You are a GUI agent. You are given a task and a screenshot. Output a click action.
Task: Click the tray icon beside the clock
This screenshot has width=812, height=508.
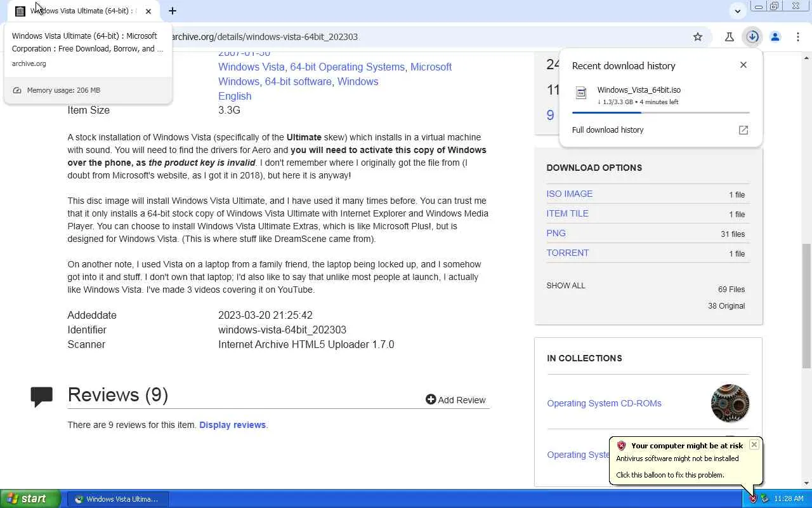pos(764,499)
